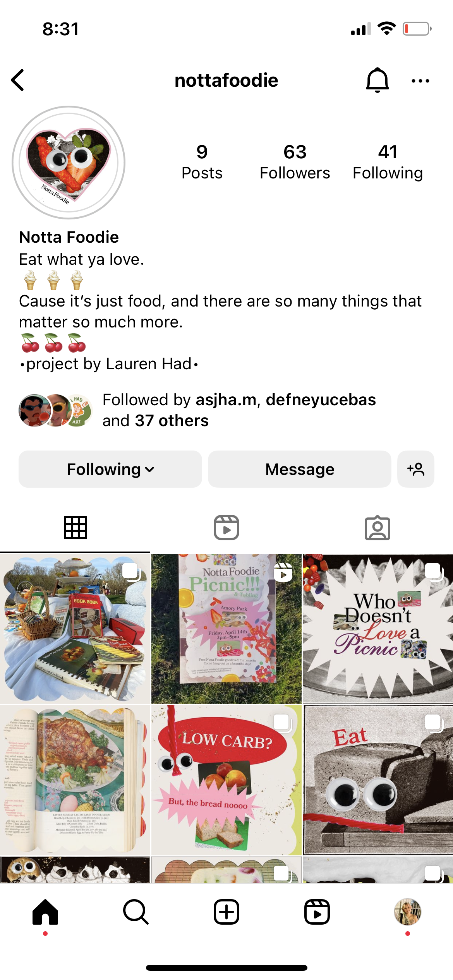Open your own profile avatar in nav bar

(408, 912)
